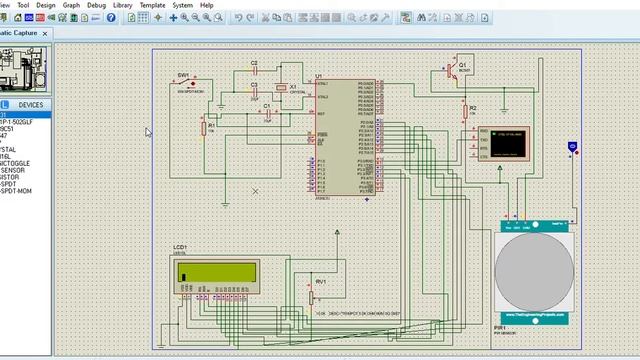
Task: Click the blue Help question mark icon
Action: click(111, 18)
